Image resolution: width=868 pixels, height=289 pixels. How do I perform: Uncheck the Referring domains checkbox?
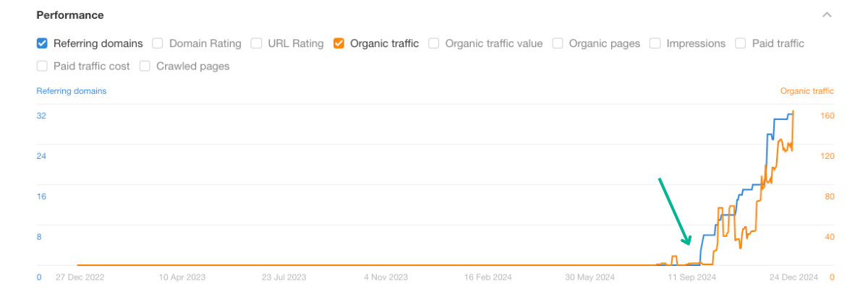42,43
